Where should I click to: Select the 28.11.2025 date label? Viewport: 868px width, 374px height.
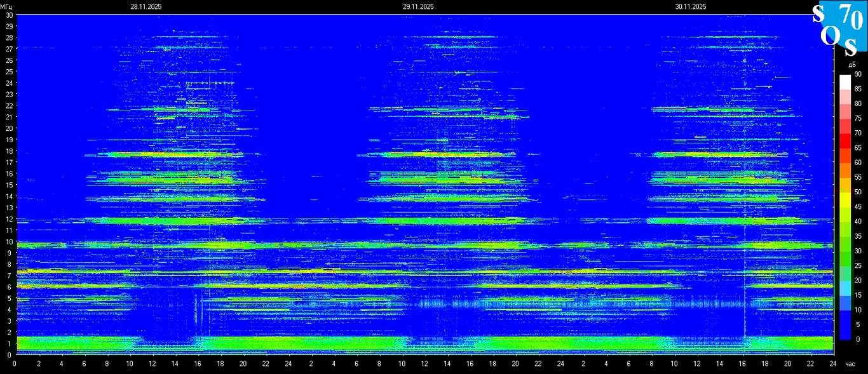coord(146,6)
